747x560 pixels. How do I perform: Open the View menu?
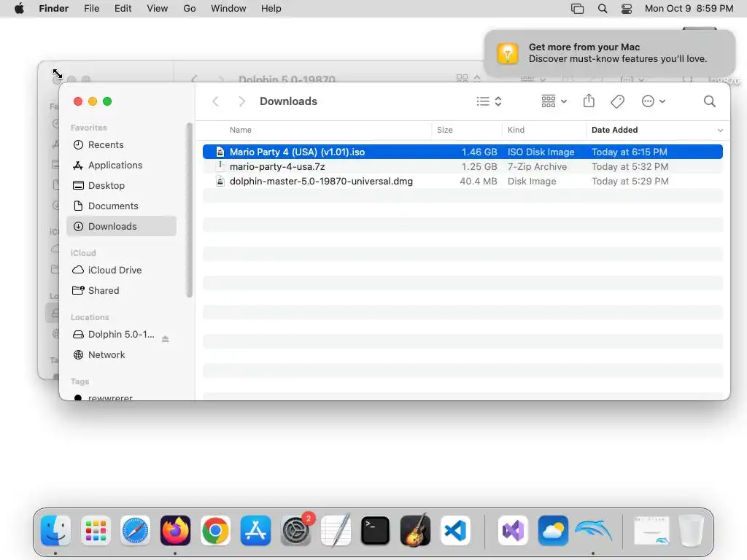point(158,9)
